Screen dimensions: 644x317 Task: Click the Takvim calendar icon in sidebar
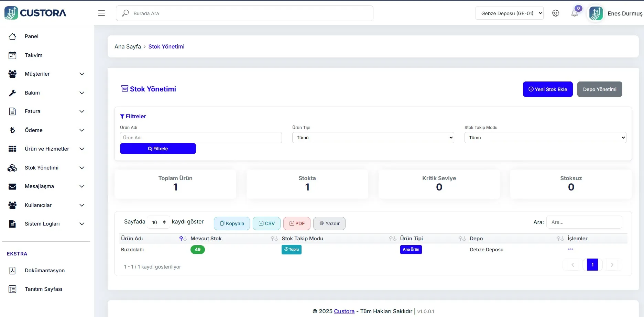(12, 55)
